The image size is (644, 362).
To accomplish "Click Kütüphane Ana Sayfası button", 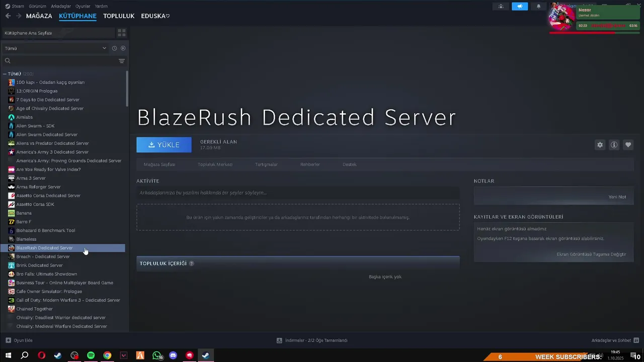I will (58, 33).
